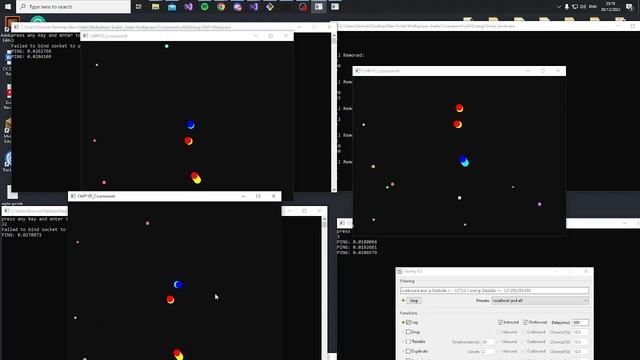Show hidden system tray icons
The image size is (640, 360).
tap(559, 7)
